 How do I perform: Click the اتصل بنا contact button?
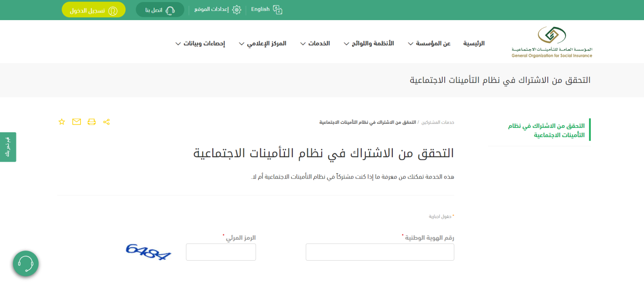pyautogui.click(x=160, y=10)
